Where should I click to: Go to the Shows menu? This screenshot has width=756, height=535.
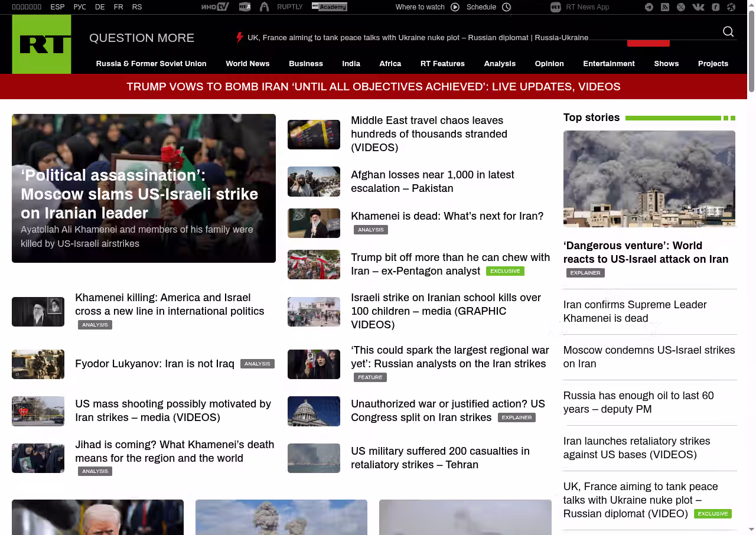pyautogui.click(x=666, y=64)
